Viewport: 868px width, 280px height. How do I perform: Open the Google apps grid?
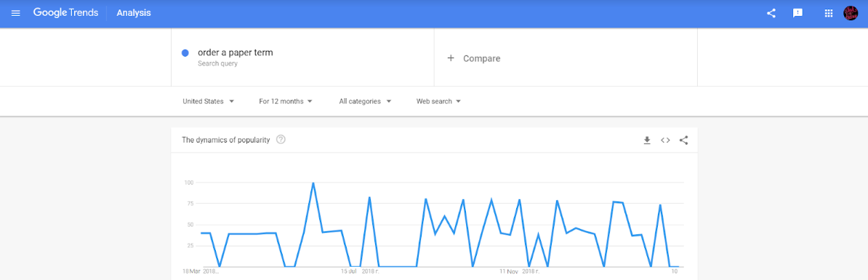829,13
